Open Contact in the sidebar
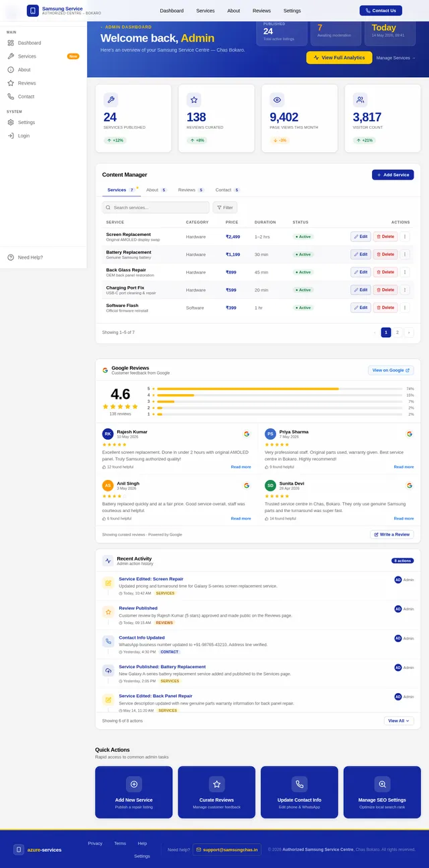 (44, 97)
